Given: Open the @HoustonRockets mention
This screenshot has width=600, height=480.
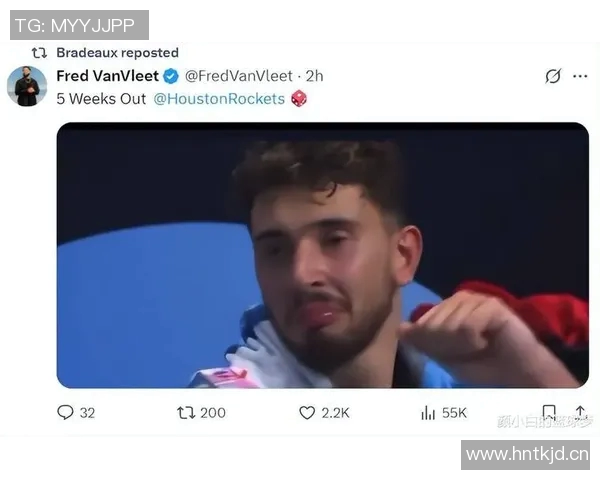Looking at the screenshot, I should point(219,99).
